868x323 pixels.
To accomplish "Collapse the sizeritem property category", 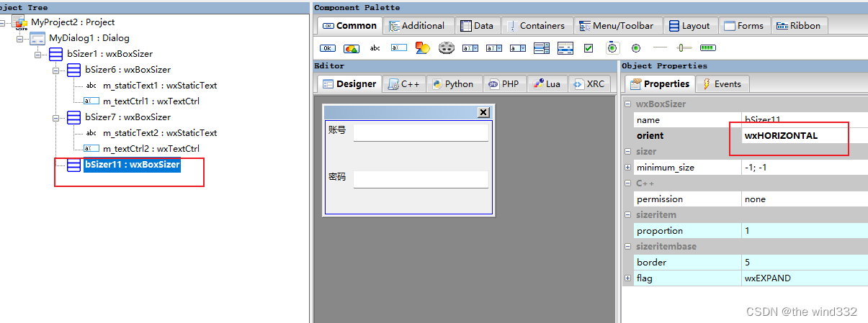I will coord(627,214).
